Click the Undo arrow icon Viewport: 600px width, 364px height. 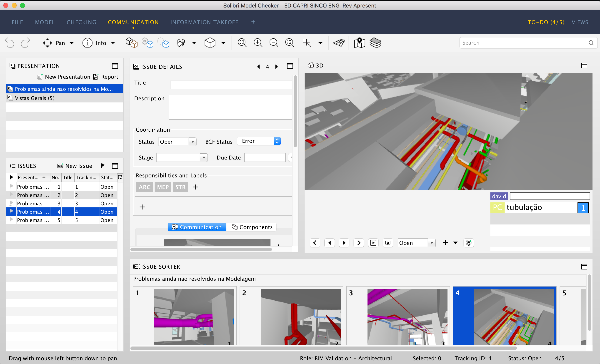tap(10, 43)
